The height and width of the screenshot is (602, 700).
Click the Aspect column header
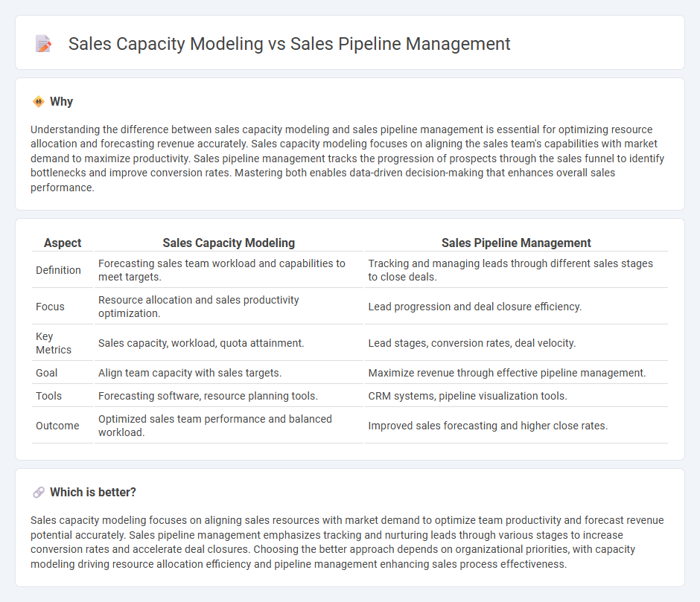[63, 243]
